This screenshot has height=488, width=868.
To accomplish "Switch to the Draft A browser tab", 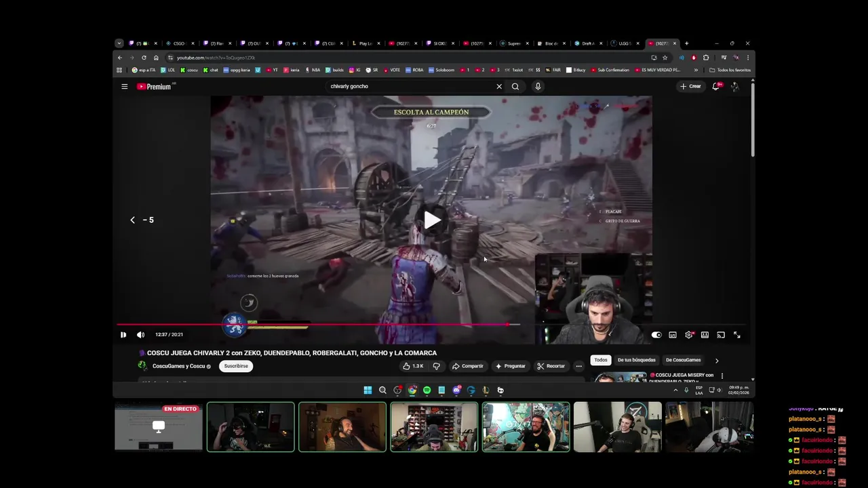I will pyautogui.click(x=587, y=43).
